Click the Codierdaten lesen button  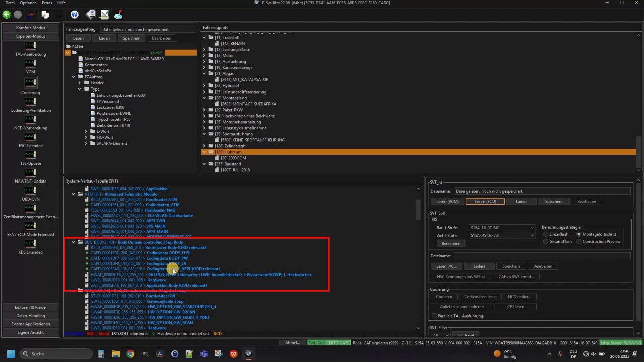point(480,297)
